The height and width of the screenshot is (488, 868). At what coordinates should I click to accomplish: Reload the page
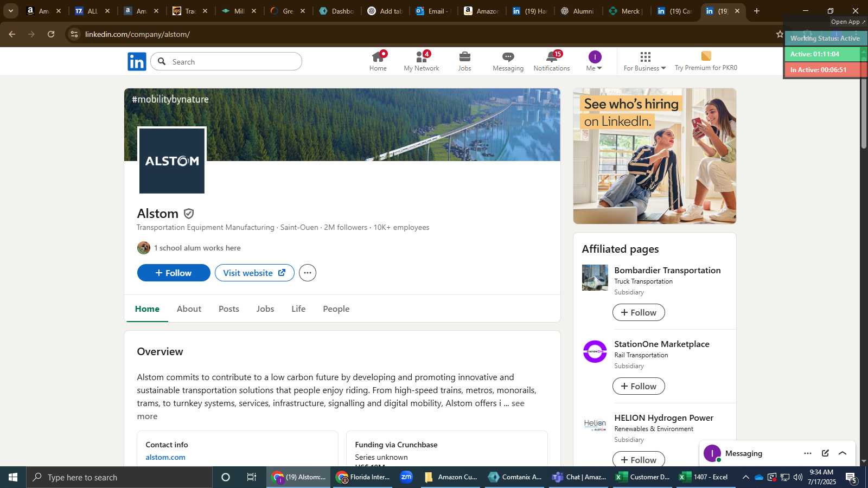coord(51,34)
